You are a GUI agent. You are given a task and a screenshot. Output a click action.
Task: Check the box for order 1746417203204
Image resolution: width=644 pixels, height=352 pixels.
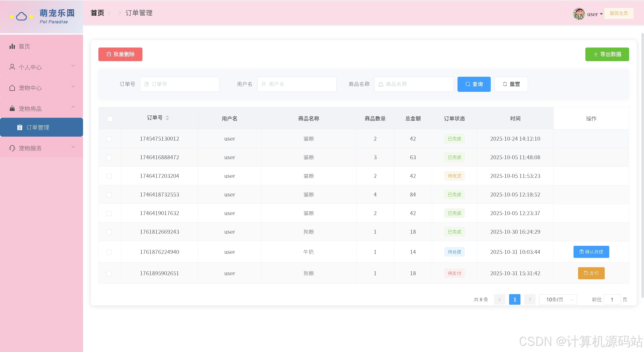click(109, 176)
